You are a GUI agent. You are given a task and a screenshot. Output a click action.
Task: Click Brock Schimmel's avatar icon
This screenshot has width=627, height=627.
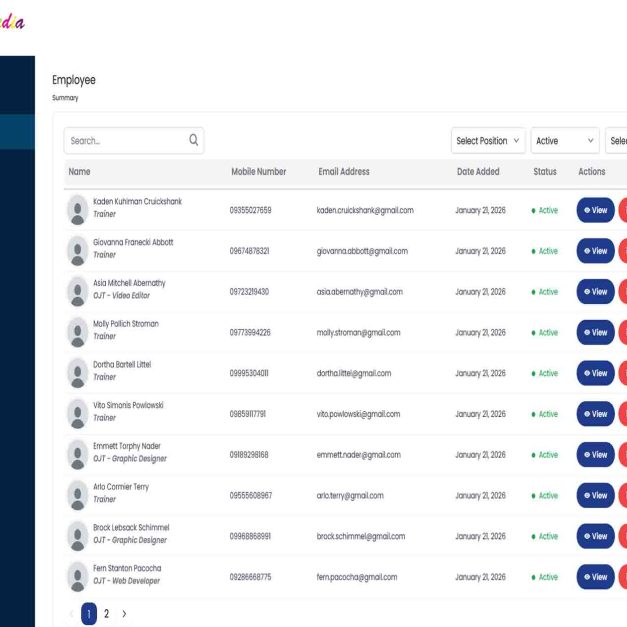click(78, 536)
